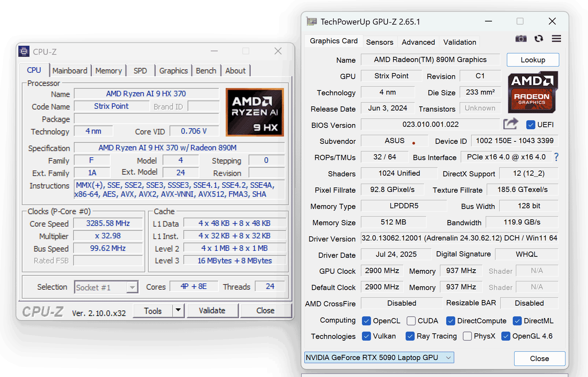Viewport: 588px width, 377px height.
Task: Click the Bus Interface question mark
Action: (556, 157)
